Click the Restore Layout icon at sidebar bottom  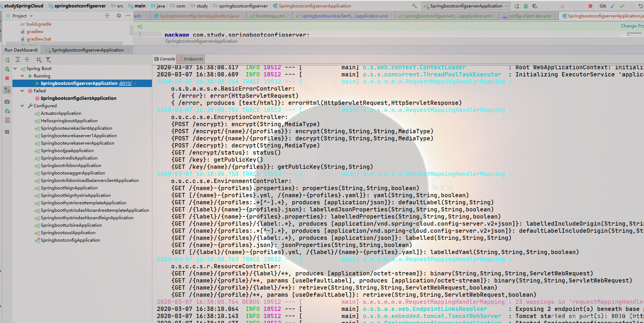7,132
